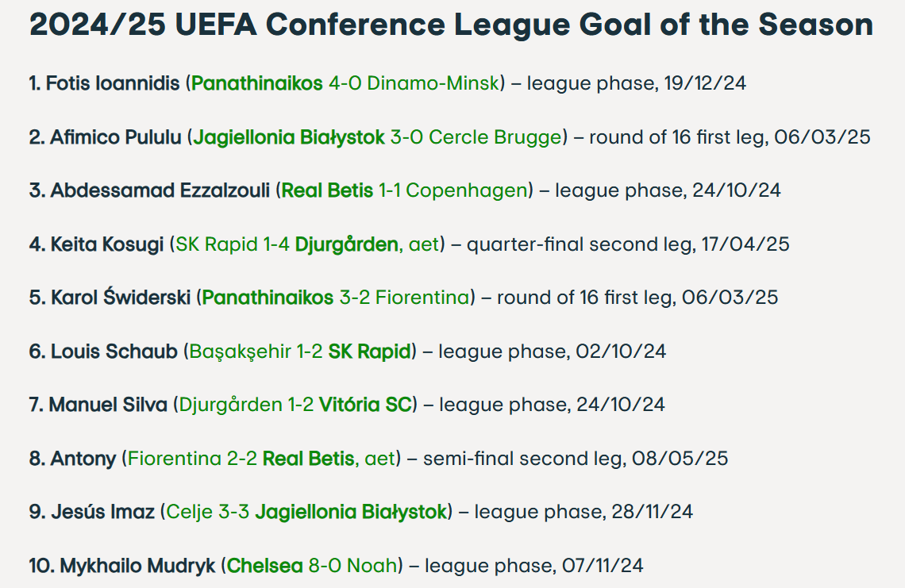Click the Goal of the Season heading
The width and height of the screenshot is (905, 588).
(451, 25)
